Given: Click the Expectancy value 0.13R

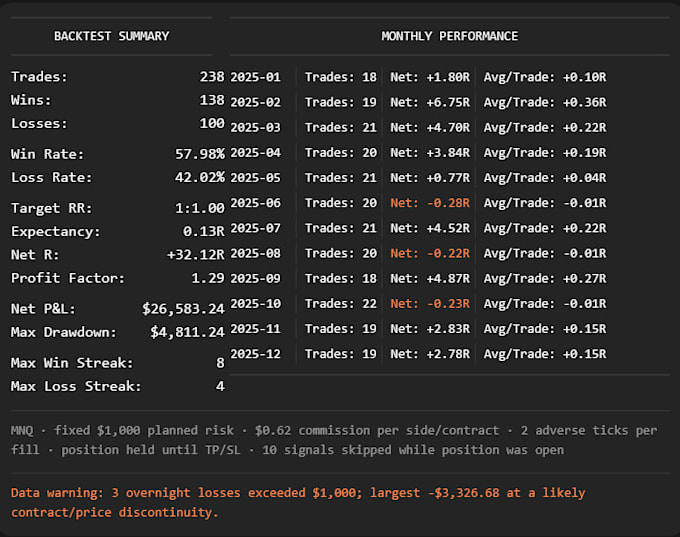Looking at the screenshot, I should click(204, 232).
